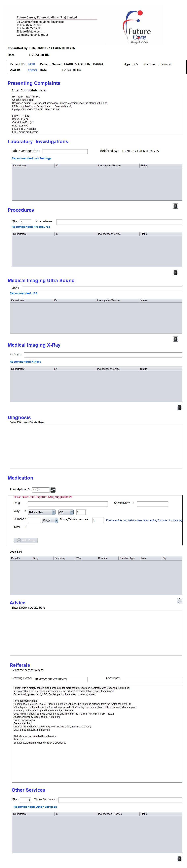Click the trash icon below Ultra Sound table

(x=175, y=339)
